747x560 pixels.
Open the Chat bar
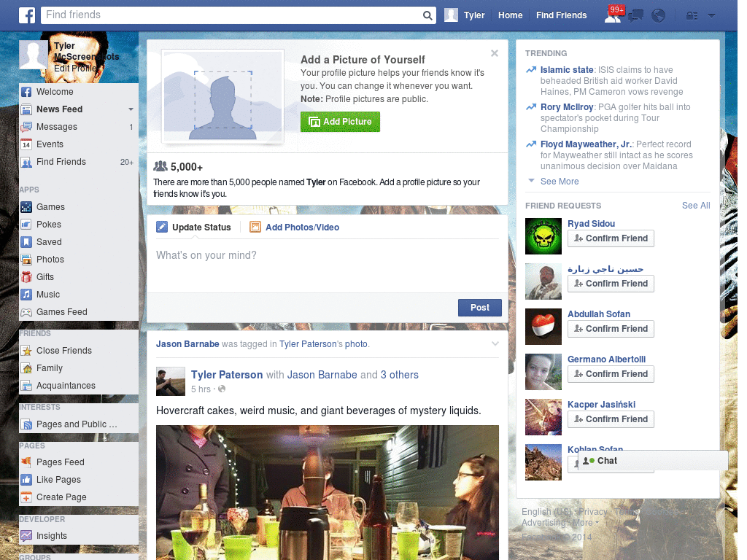pyautogui.click(x=653, y=461)
